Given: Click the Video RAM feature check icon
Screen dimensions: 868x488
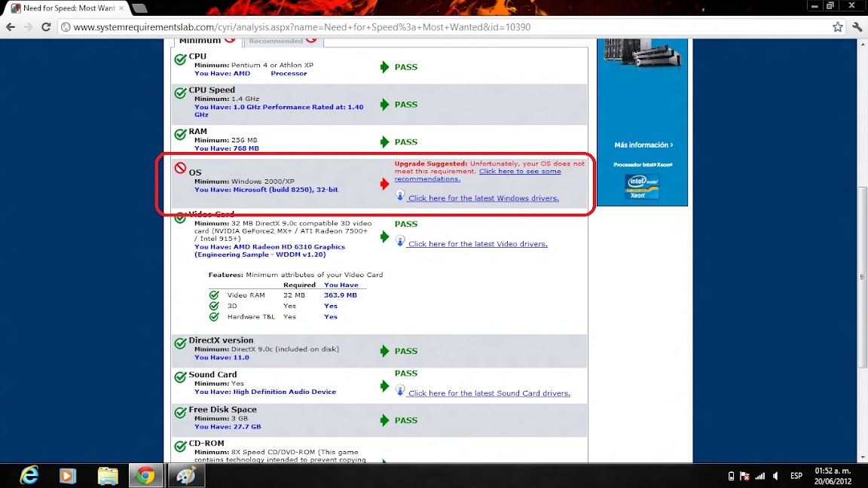Looking at the screenshot, I should tap(214, 295).
